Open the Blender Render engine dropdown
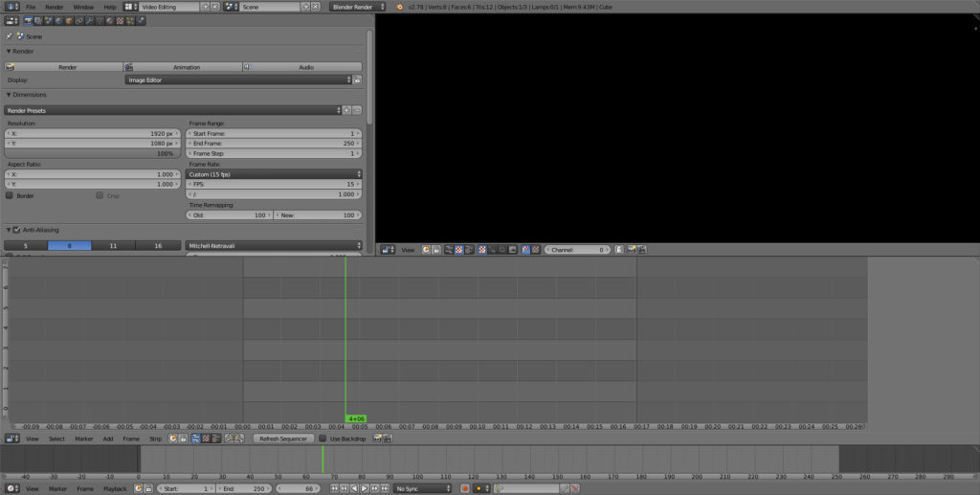Screen dimensions: 980x495 [x=357, y=7]
